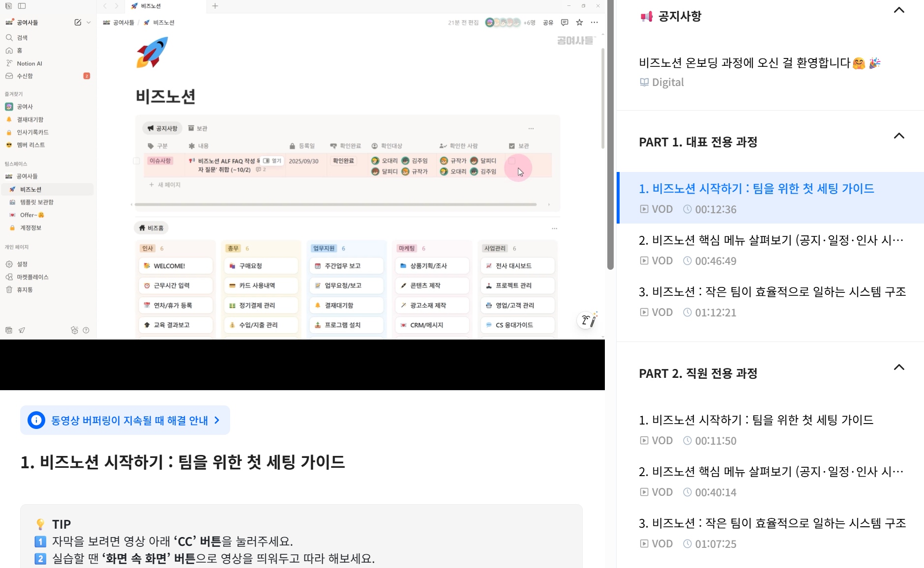
Task: Favorite the page with the star icon
Action: 580,22
